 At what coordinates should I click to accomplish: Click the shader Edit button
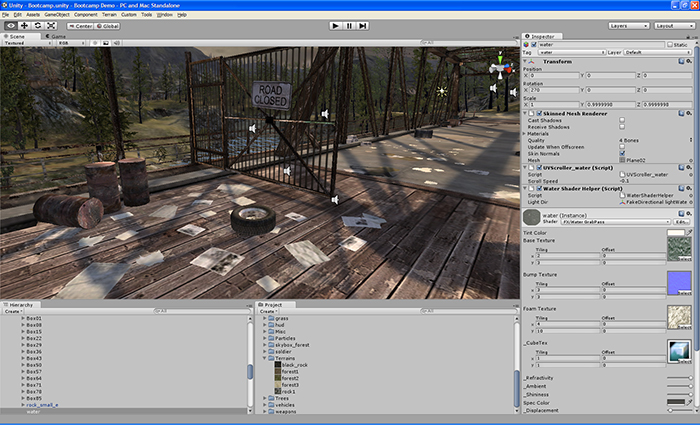tap(681, 221)
